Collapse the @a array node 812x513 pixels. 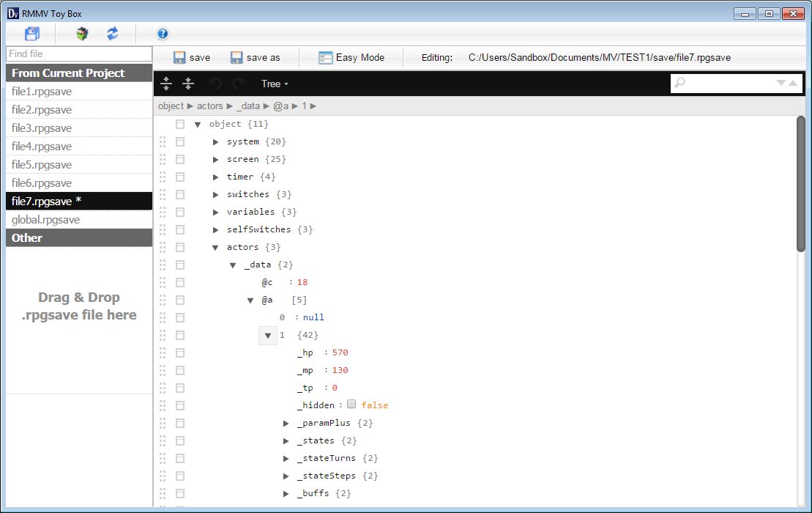click(x=250, y=300)
